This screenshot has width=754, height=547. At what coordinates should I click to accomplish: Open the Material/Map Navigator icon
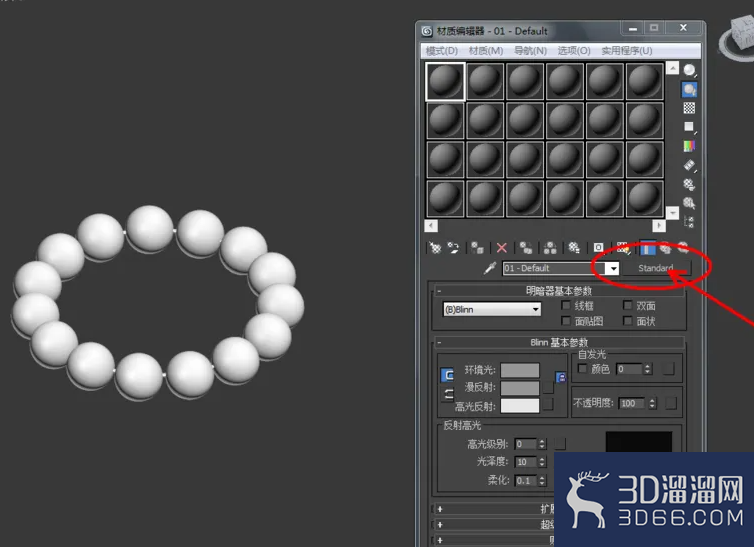coord(690,222)
